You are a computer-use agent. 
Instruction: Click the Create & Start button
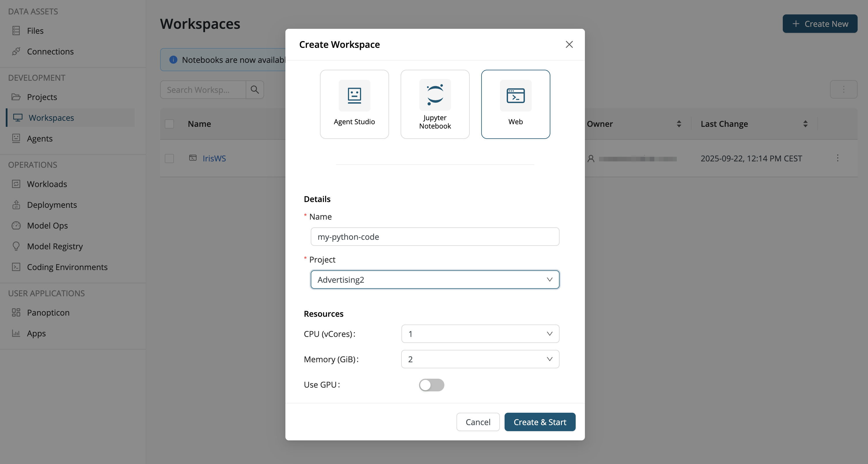540,422
